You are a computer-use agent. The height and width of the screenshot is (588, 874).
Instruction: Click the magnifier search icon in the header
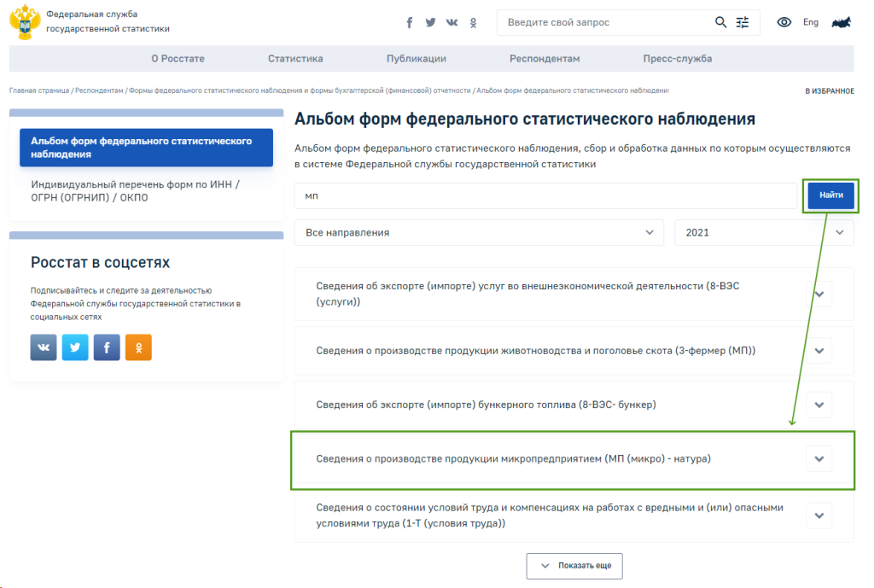tap(721, 23)
